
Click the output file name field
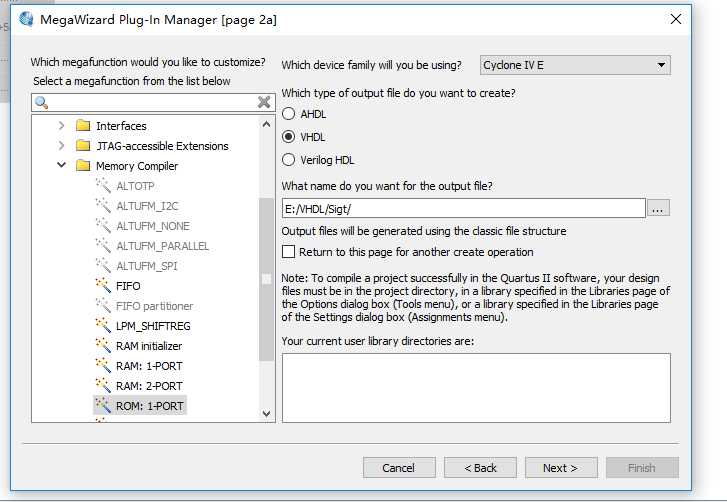point(464,209)
